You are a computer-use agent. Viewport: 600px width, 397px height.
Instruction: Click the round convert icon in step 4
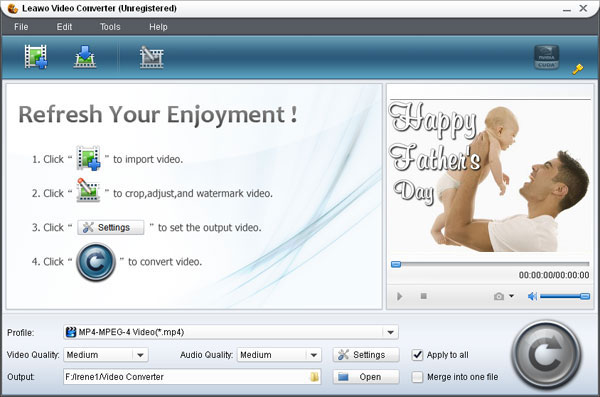[x=96, y=262]
